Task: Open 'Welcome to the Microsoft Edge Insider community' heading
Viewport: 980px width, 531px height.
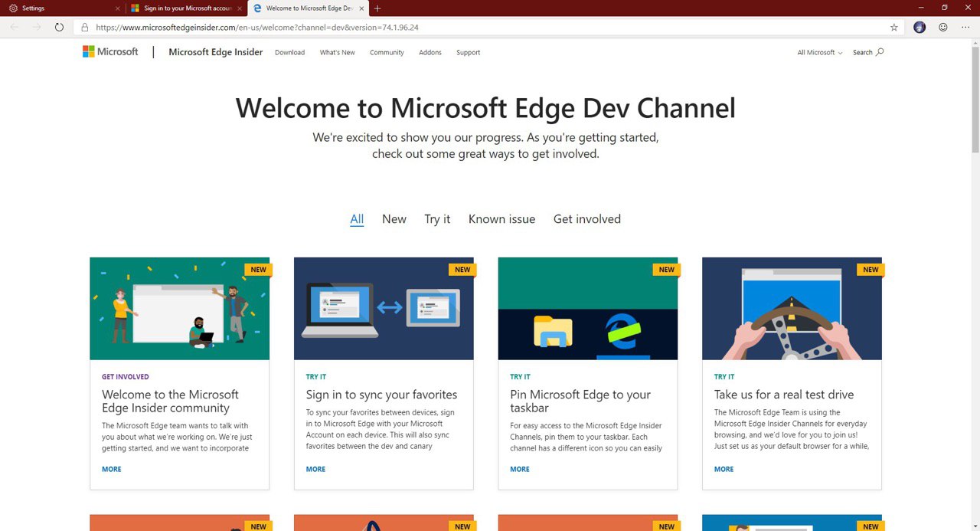Action: coord(170,402)
